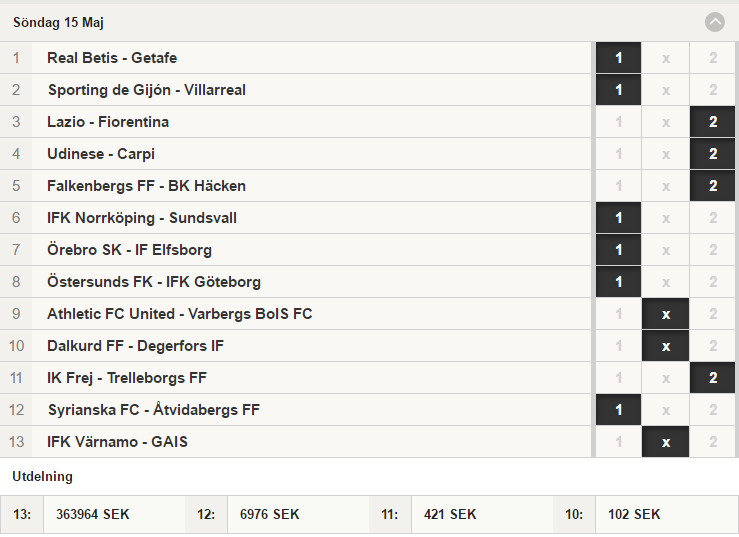Select draw x for Syrianska FC - Åtvidabergs FF
Image resolution: width=739 pixels, height=537 pixels.
click(x=665, y=410)
